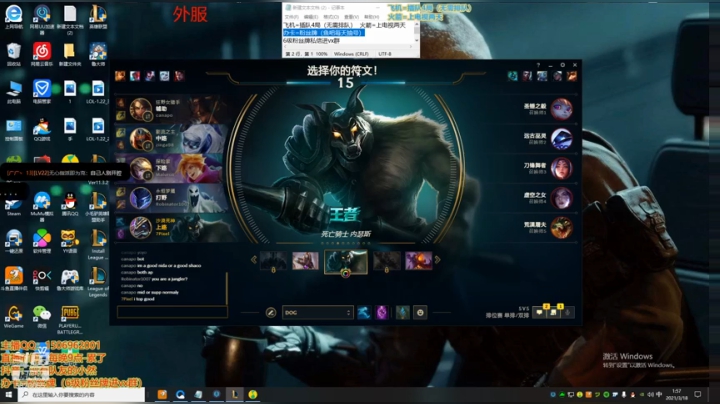Screen dimensions: 720x404
Task: Open Notepad 格式 menu
Action: pos(331,17)
